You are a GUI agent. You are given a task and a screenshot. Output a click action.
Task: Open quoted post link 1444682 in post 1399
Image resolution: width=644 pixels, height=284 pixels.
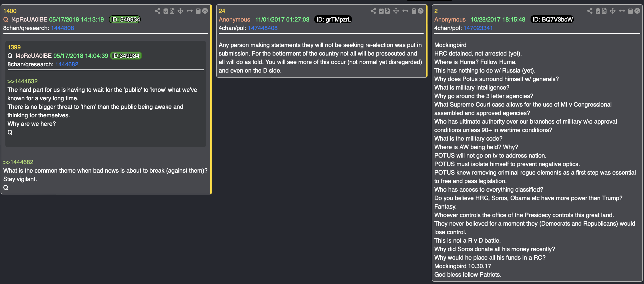[67, 64]
